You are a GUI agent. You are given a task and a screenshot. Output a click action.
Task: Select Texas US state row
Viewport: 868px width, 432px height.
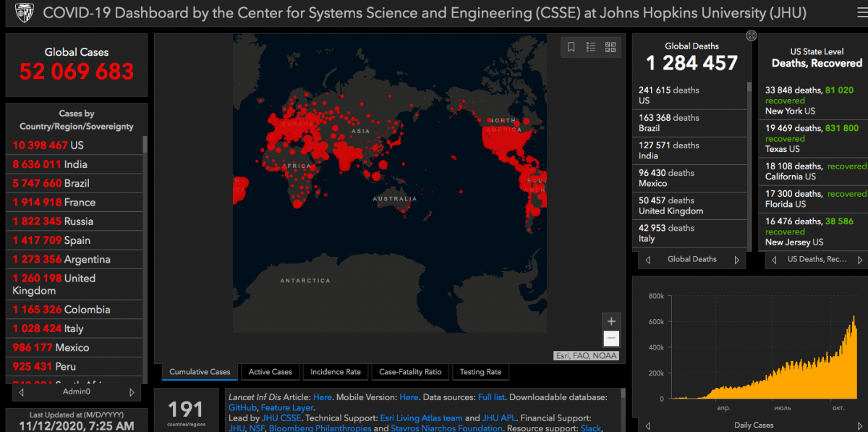814,138
